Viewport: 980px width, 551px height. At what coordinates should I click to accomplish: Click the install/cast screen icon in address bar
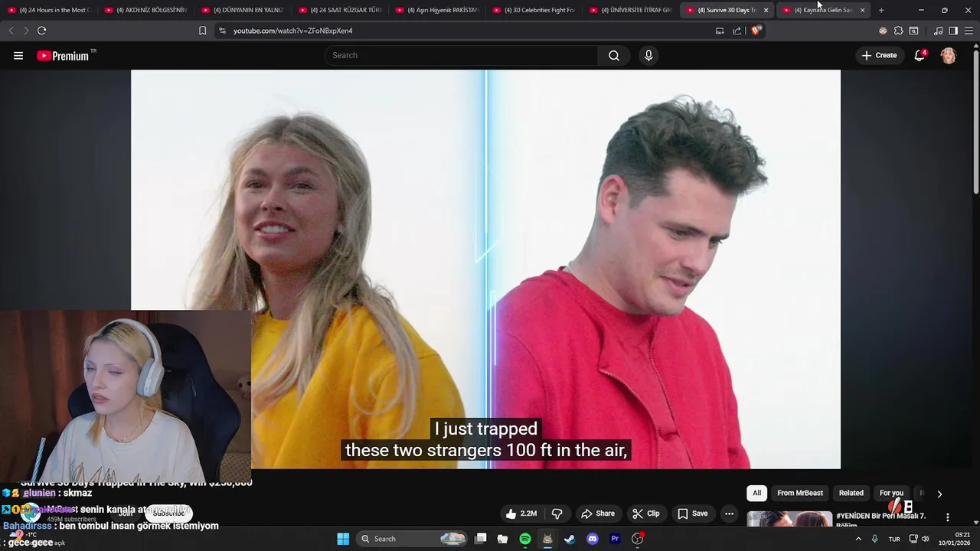(720, 31)
